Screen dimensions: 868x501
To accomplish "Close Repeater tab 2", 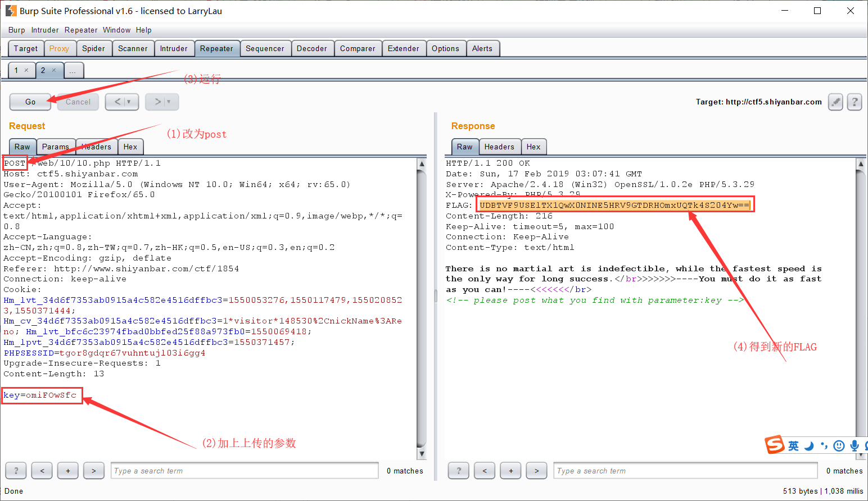I will [54, 70].
